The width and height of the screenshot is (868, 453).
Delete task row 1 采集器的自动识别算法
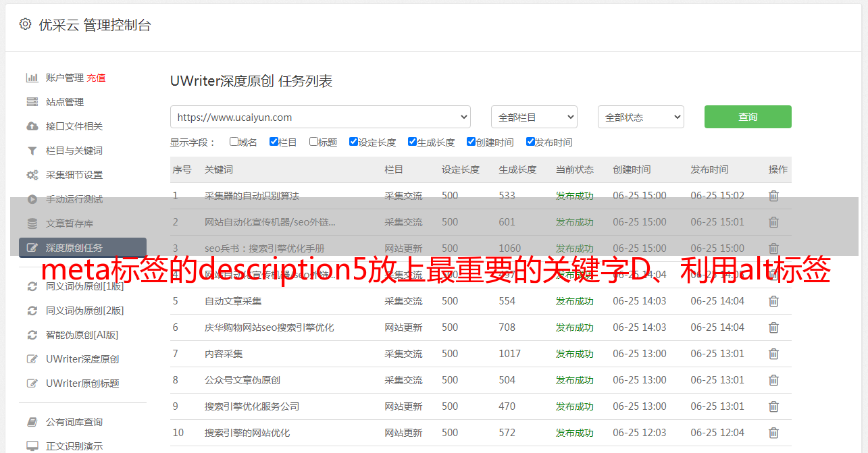tap(773, 196)
